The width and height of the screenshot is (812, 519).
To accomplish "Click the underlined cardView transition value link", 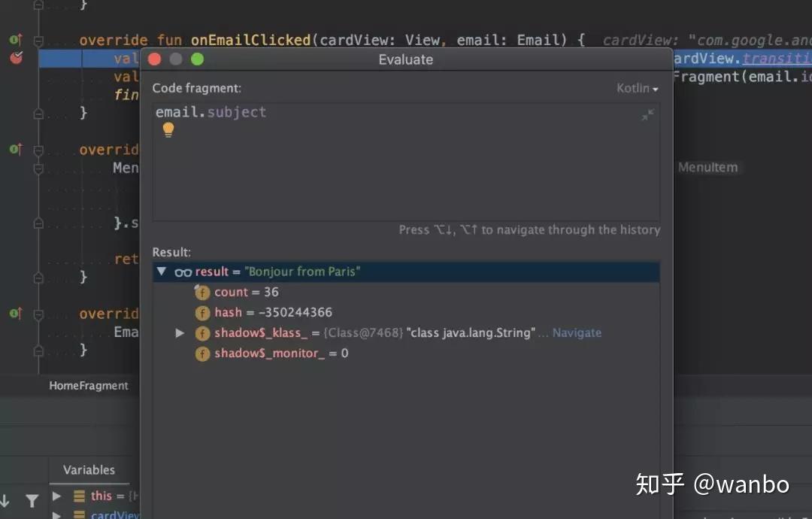I will tap(778, 58).
